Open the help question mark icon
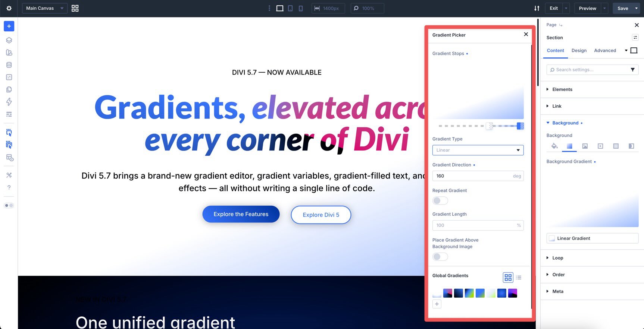This screenshot has height=329, width=644. point(9,187)
